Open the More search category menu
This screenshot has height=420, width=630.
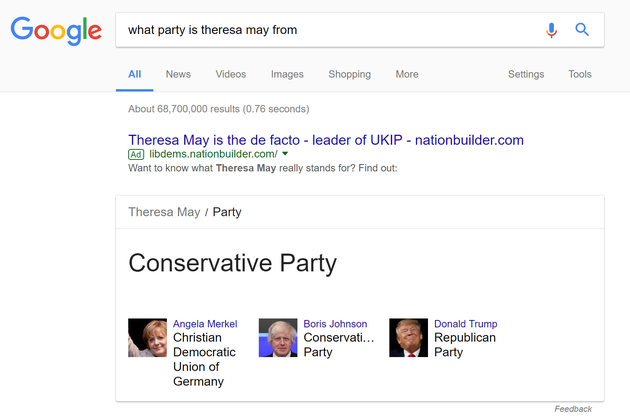pyautogui.click(x=407, y=74)
